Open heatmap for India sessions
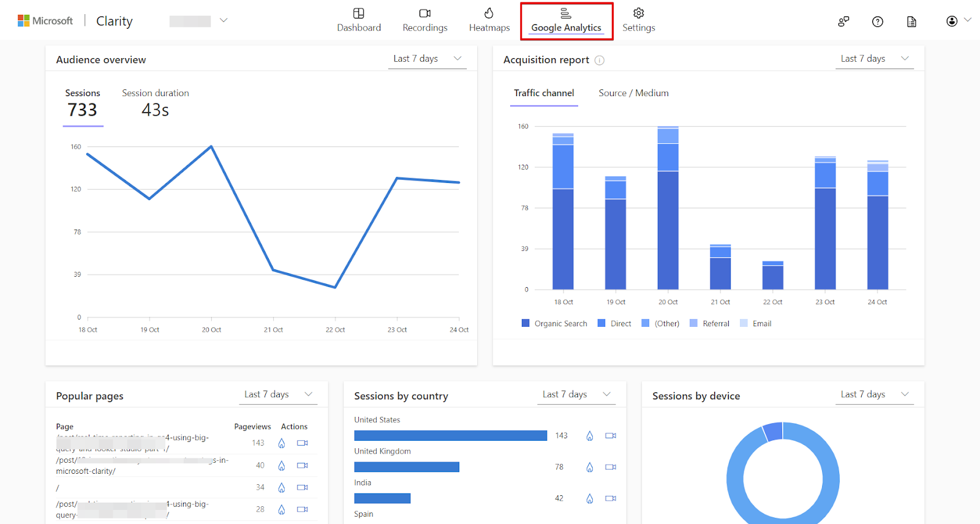Image resolution: width=980 pixels, height=524 pixels. click(x=590, y=499)
